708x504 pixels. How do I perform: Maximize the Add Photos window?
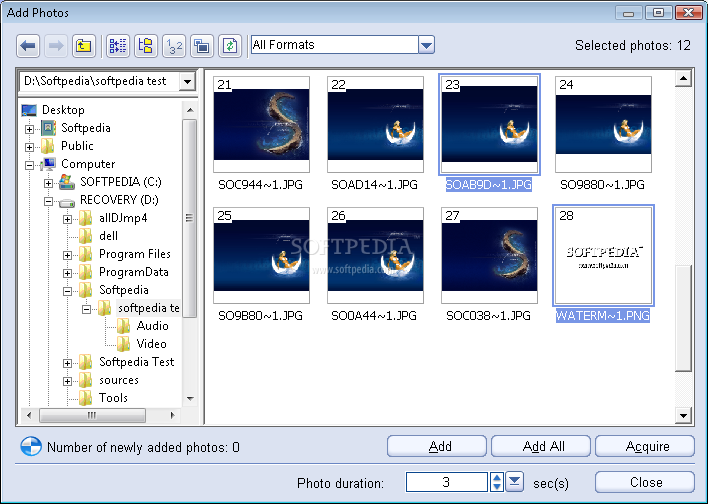[658, 13]
